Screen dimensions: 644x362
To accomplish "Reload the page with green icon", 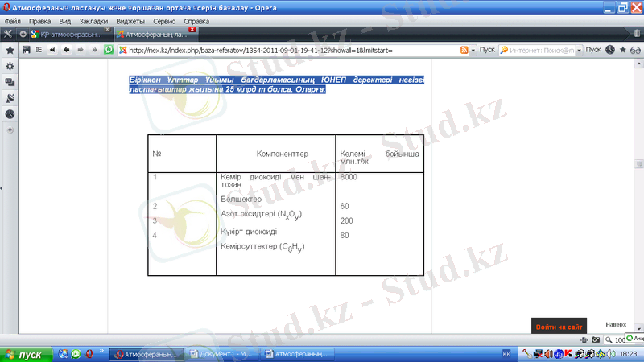I will click(109, 50).
